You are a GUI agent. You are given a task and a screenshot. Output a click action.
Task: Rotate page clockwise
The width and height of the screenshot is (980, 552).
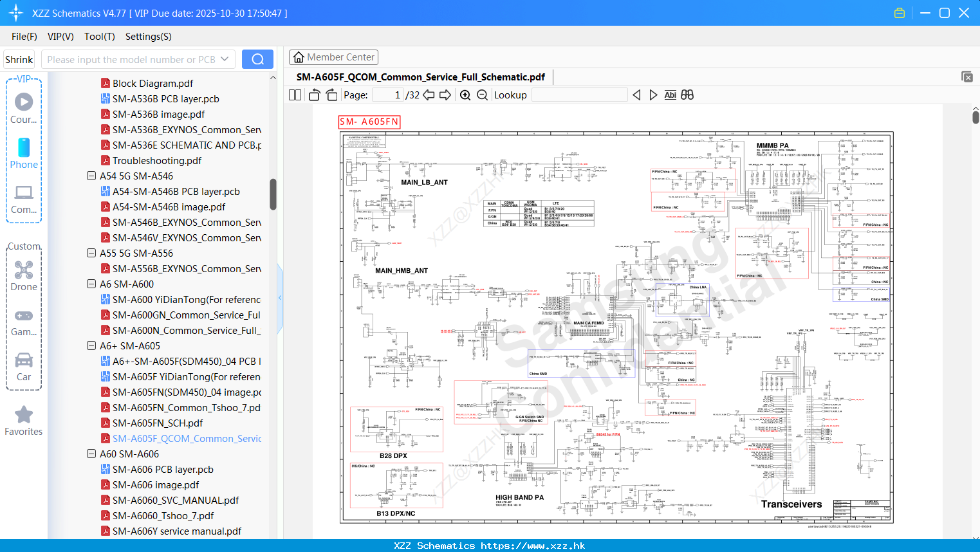click(331, 95)
